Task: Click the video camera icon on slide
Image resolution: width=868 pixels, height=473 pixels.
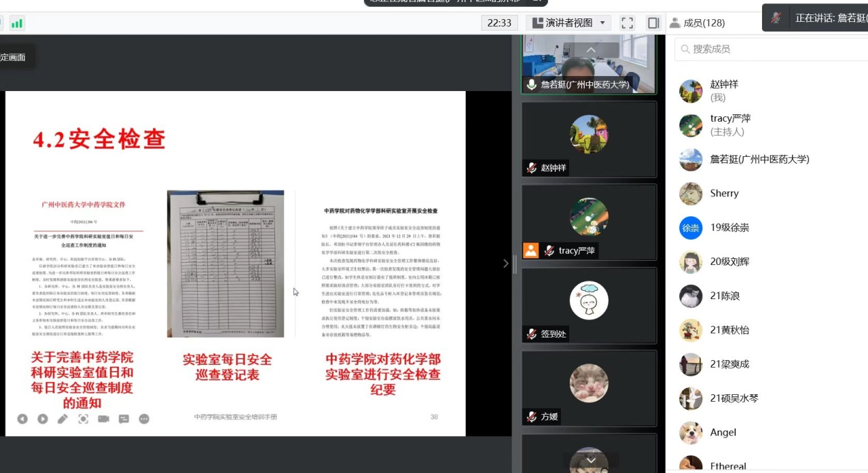Action: tap(103, 418)
